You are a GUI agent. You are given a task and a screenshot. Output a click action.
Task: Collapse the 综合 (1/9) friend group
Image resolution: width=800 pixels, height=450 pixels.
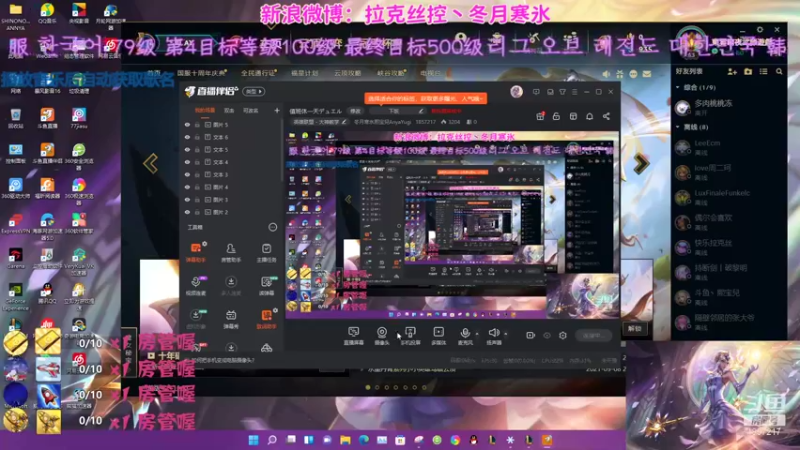tap(678, 87)
